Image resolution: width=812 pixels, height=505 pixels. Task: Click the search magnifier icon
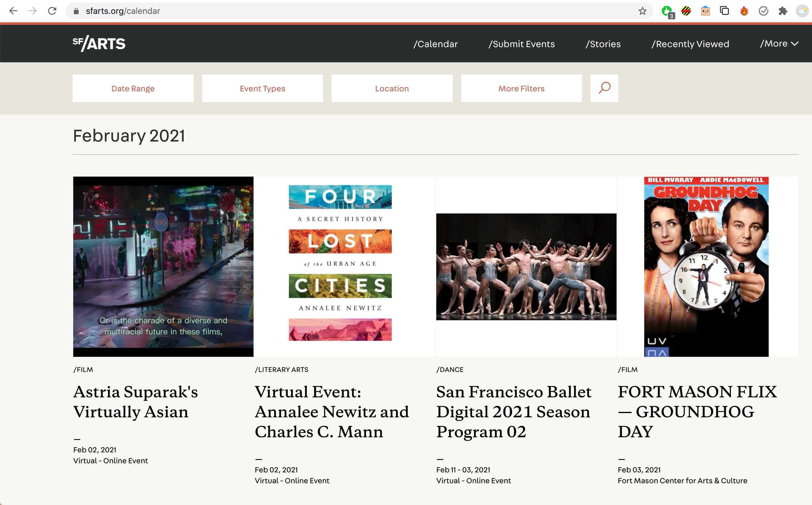click(x=604, y=88)
